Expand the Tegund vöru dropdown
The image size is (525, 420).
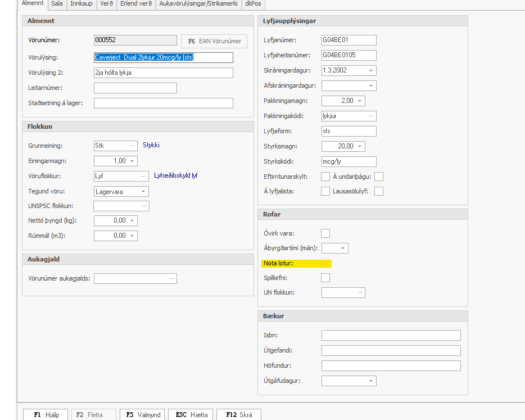[x=144, y=191]
